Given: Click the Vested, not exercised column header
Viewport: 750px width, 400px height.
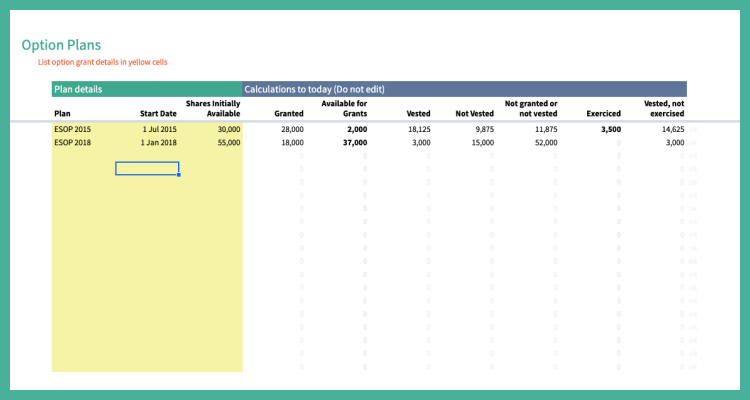Looking at the screenshot, I should point(664,109).
